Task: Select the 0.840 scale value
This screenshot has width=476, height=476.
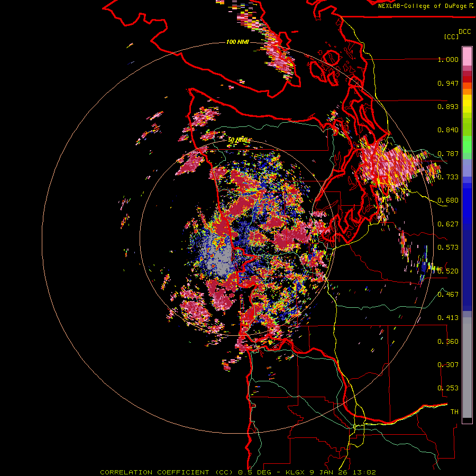Action: click(x=448, y=130)
